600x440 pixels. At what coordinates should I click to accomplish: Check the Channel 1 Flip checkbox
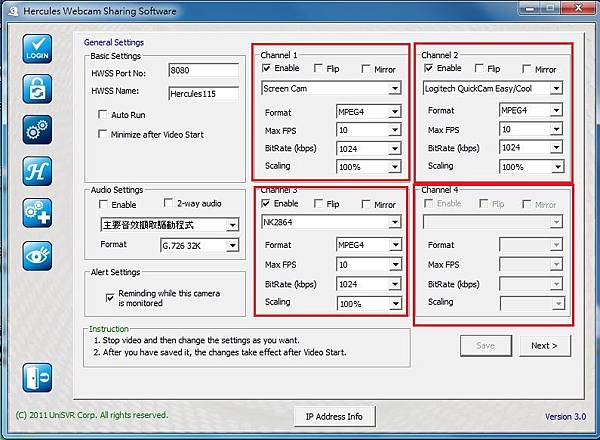318,68
